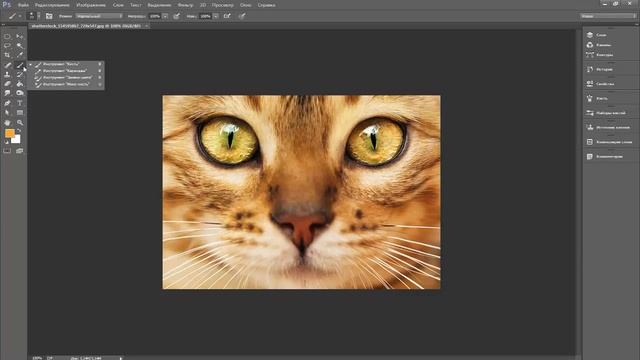Screen dimensions: 640x360
Task: Select the Eyedropper tool
Action: tap(20, 55)
